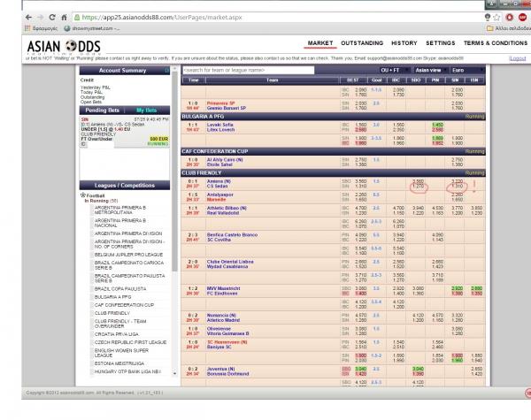Open the Asian view dropdown
The width and height of the screenshot is (531, 420).
tap(430, 70)
